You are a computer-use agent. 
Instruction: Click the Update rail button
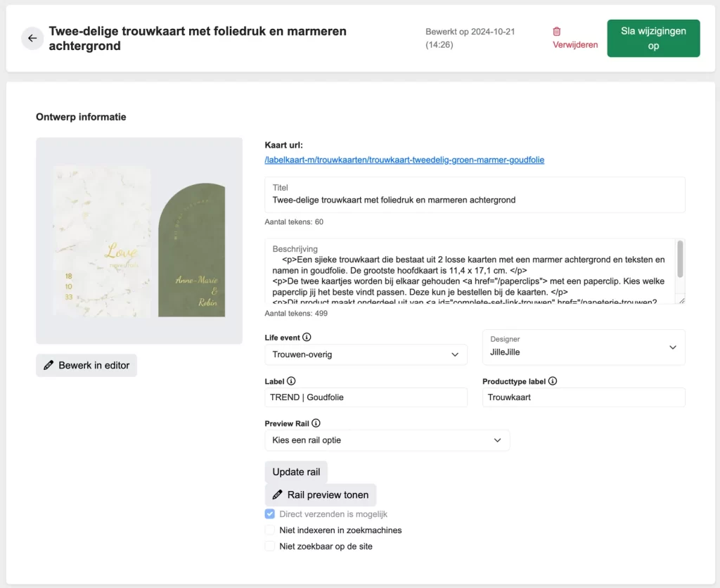(x=296, y=472)
